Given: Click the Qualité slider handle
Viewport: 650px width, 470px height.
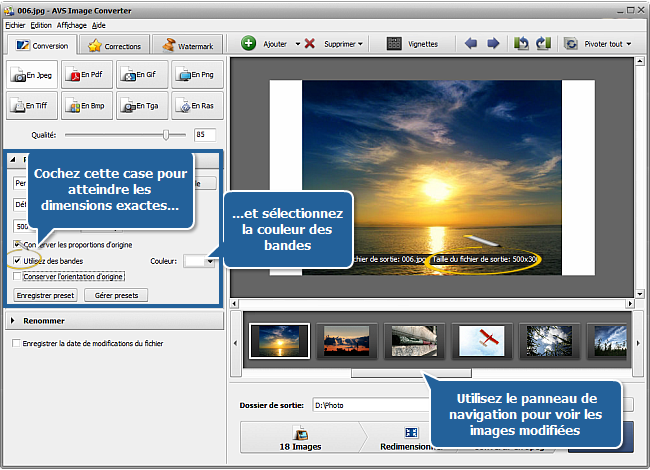Looking at the screenshot, I should tap(166, 134).
